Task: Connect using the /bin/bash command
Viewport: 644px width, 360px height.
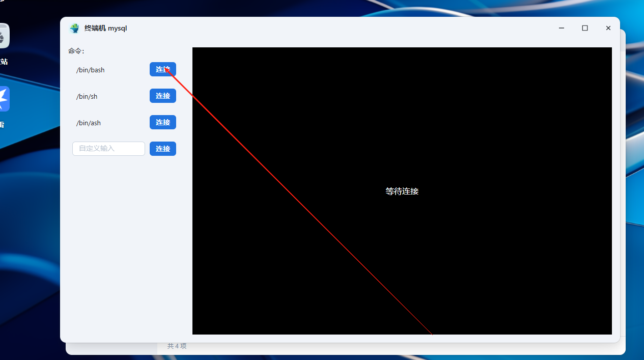Action: tap(163, 69)
